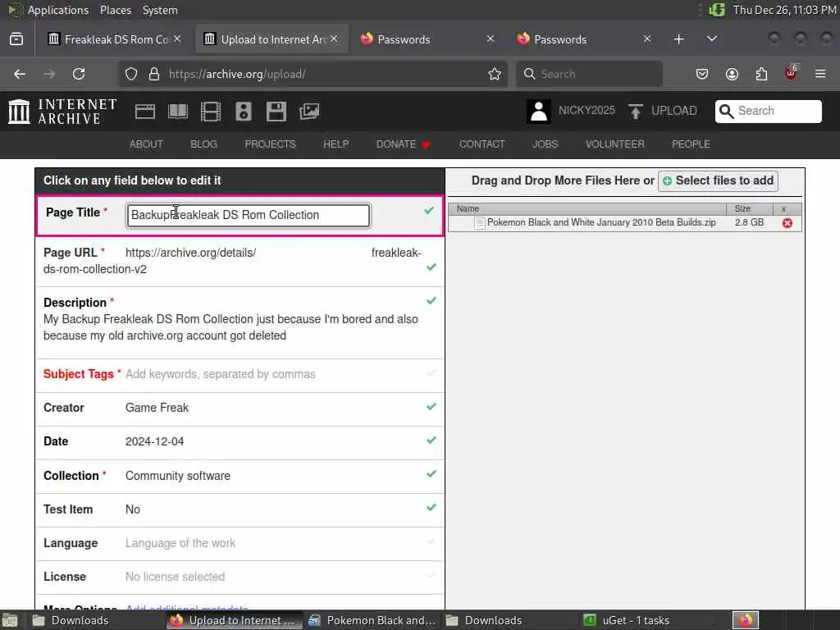Bookmark this page with the star
The image size is (840, 630).
click(495, 74)
